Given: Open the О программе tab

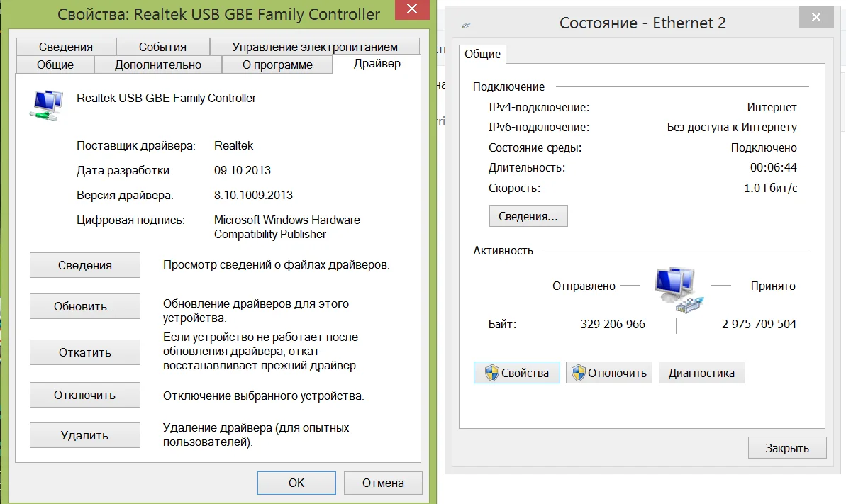Looking at the screenshot, I should (277, 65).
